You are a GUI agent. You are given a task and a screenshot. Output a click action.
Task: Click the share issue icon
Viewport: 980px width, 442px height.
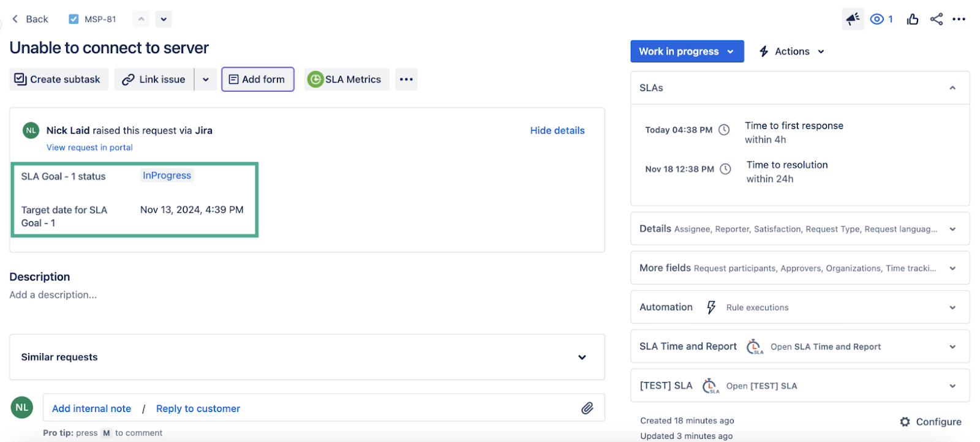(x=936, y=20)
